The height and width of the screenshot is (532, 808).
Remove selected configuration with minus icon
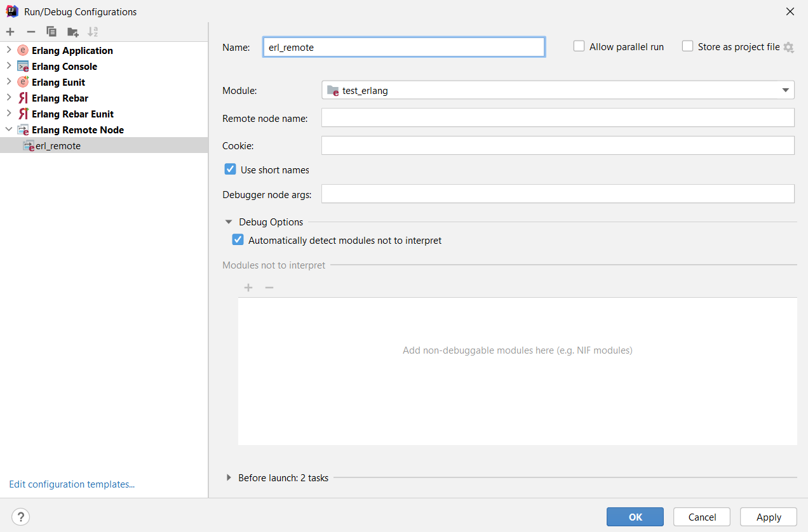30,32
